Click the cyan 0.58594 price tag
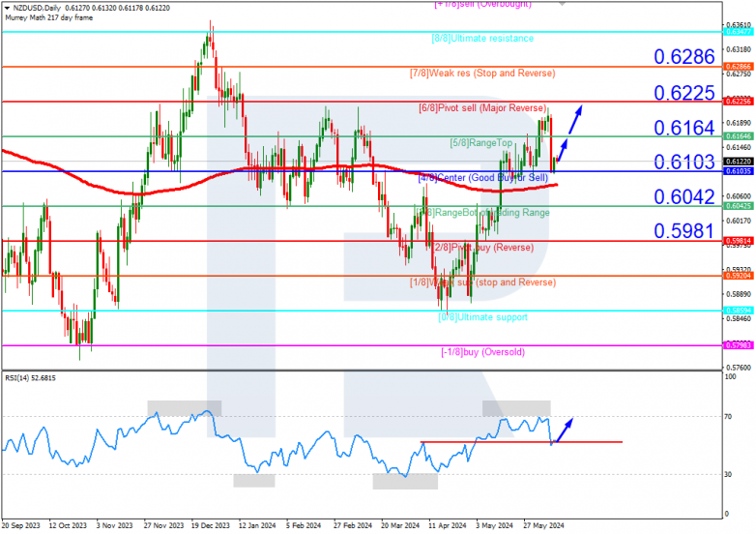The height and width of the screenshot is (534, 756). (x=738, y=311)
